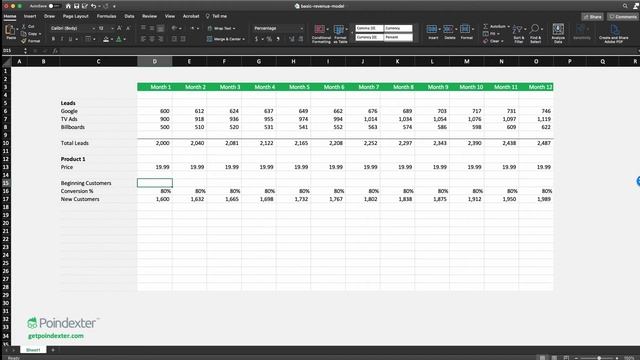The height and width of the screenshot is (360, 640).
Task: Open the fill color picker
Action: click(111, 39)
